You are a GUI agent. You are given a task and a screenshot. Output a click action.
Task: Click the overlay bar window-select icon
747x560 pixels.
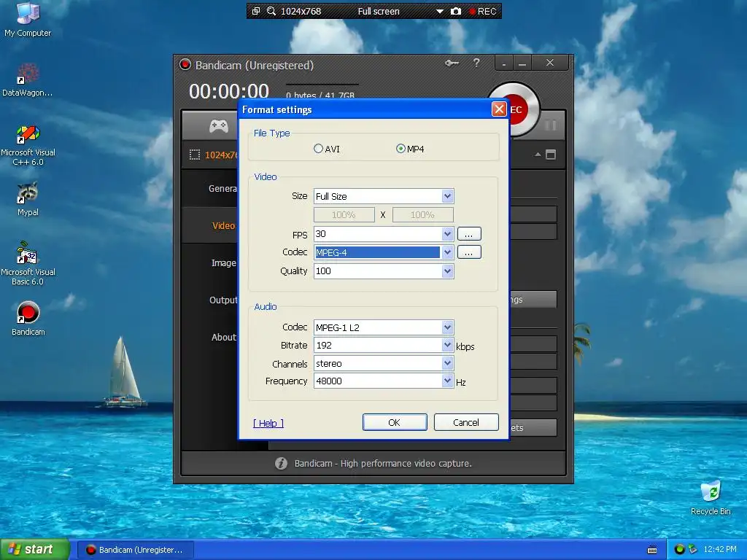pyautogui.click(x=256, y=11)
